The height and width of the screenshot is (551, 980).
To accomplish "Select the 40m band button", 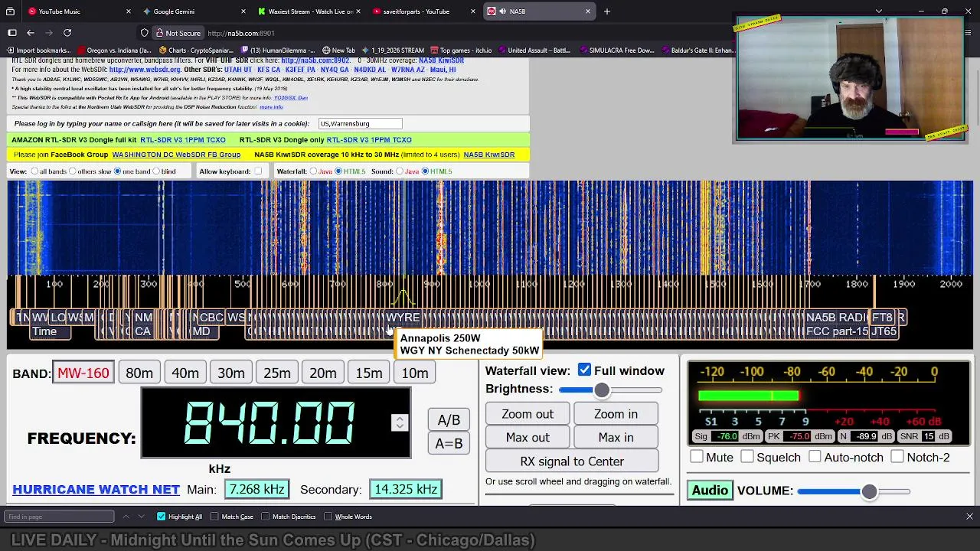I will [185, 373].
